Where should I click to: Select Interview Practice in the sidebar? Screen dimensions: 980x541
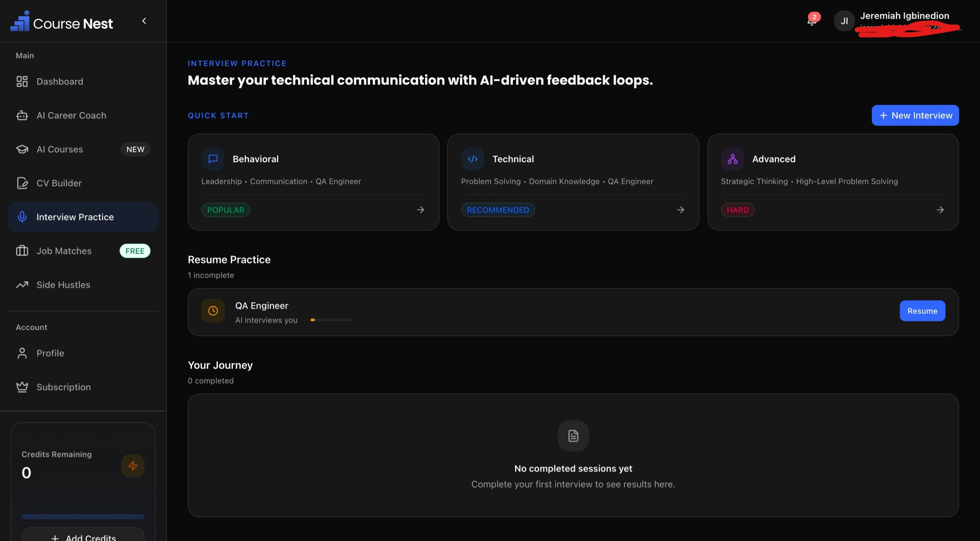click(83, 217)
